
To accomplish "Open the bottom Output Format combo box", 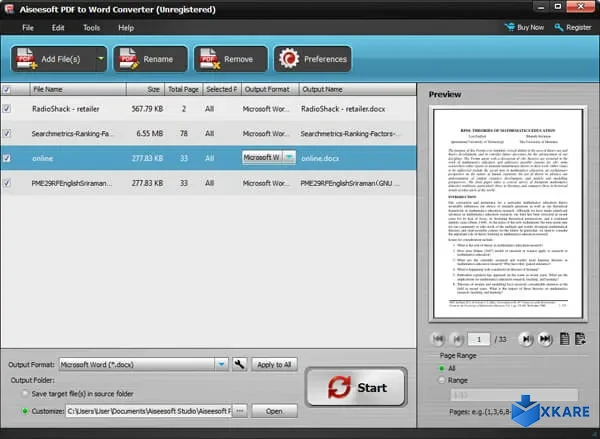I will point(143,364).
